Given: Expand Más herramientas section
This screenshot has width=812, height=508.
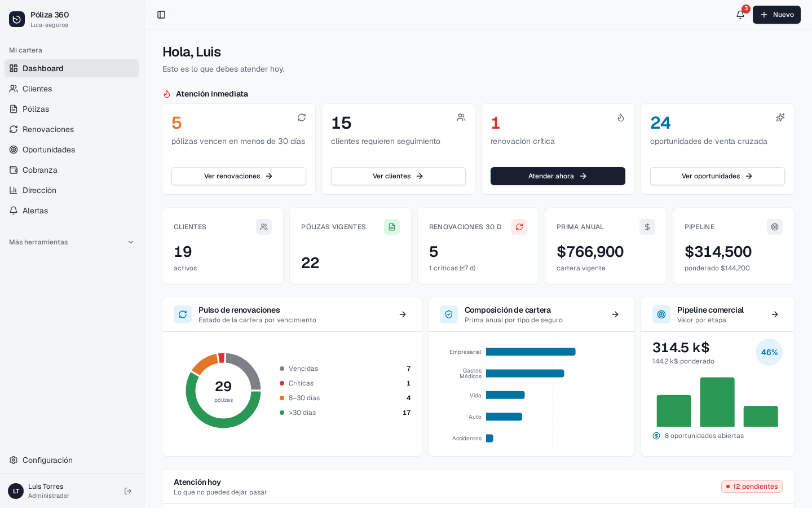Looking at the screenshot, I should [x=72, y=242].
